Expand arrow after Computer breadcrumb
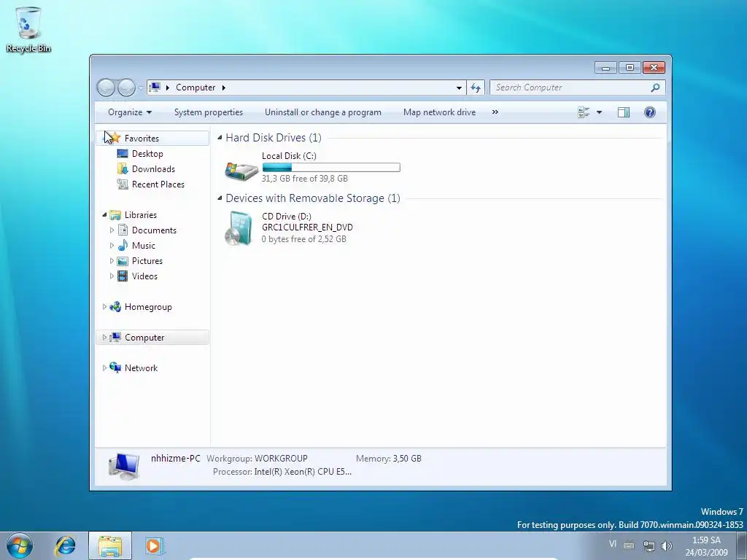Screen dimensions: 747x560 [223, 87]
